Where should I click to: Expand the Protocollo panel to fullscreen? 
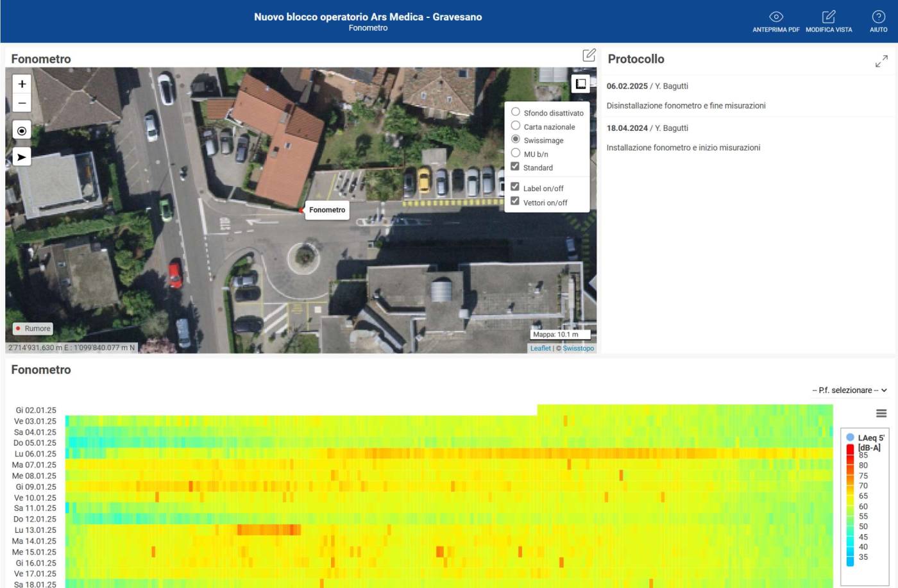[x=881, y=61]
